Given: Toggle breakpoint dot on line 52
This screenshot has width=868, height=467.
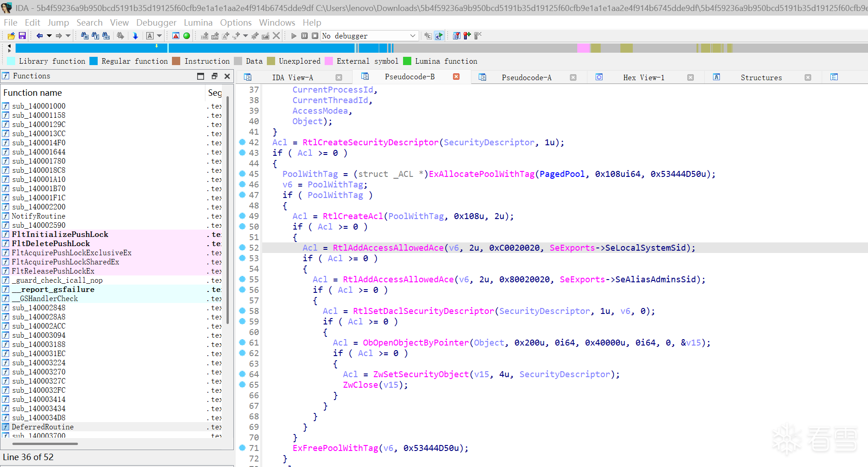Looking at the screenshot, I should (x=242, y=247).
